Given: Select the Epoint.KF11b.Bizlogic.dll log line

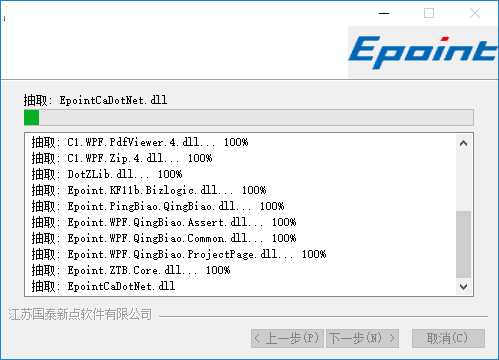Looking at the screenshot, I should coord(149,190).
